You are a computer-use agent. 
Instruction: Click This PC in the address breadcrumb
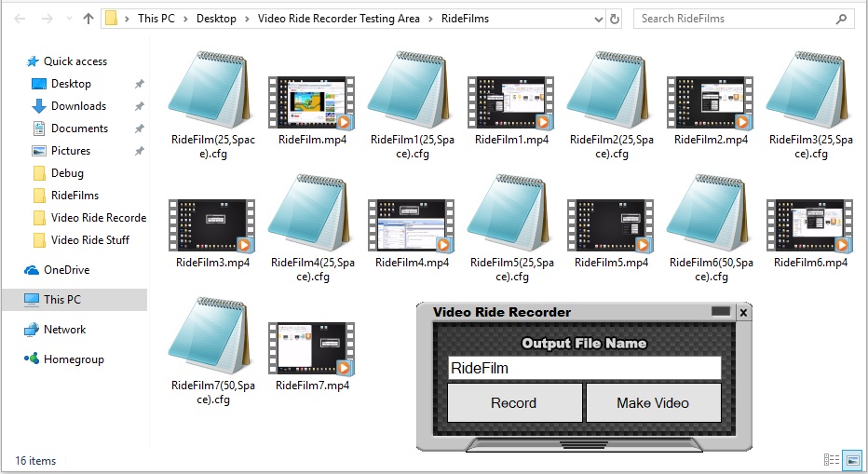coord(156,19)
